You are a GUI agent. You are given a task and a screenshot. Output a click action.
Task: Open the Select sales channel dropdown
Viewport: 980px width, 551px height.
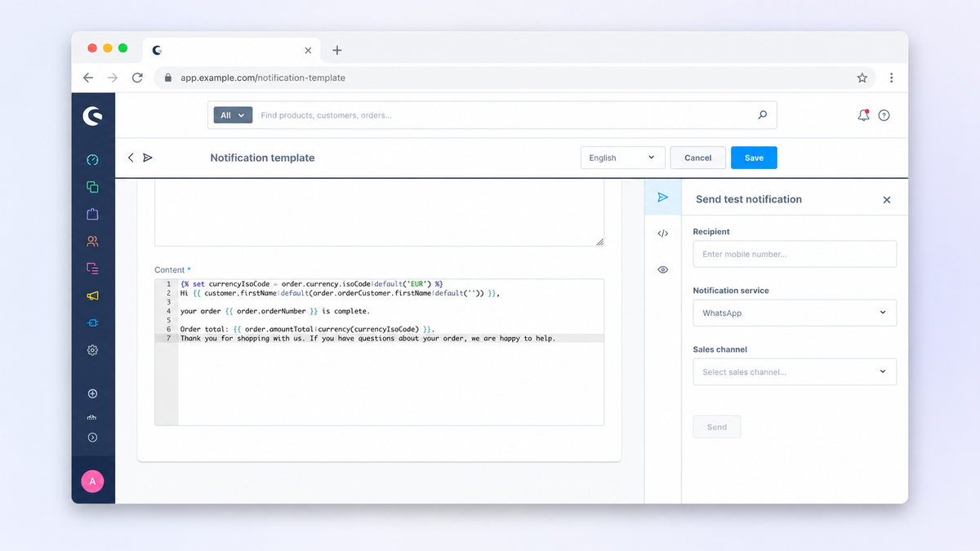coord(795,371)
